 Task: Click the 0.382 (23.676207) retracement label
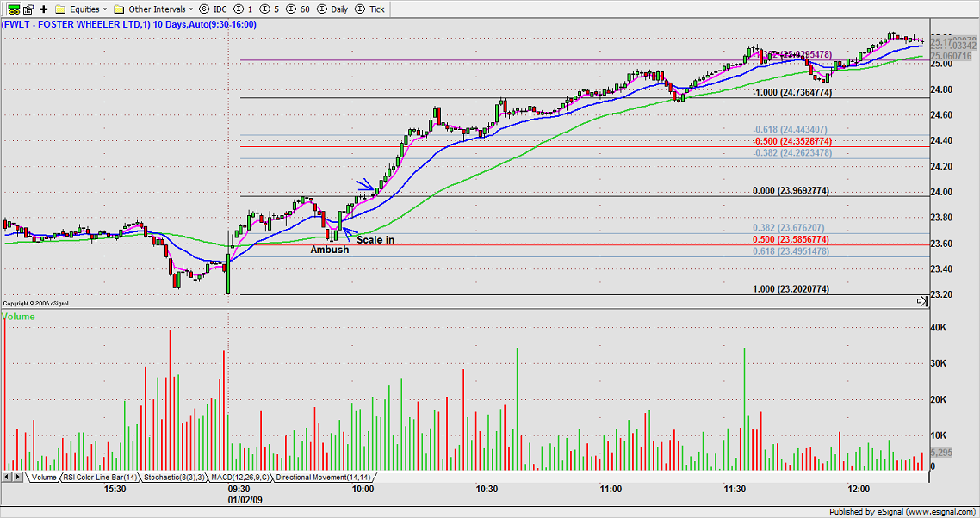coord(788,229)
